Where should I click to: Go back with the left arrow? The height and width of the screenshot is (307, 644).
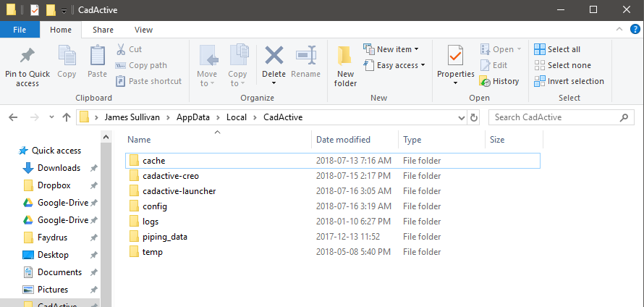[x=13, y=117]
